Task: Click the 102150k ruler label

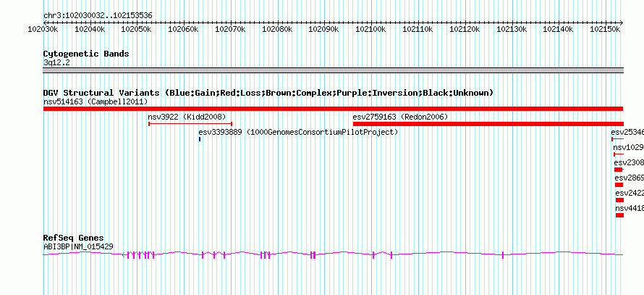Action: click(605, 29)
